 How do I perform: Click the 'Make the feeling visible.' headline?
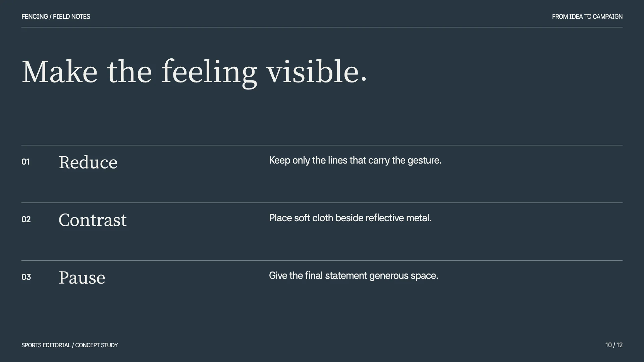click(195, 72)
